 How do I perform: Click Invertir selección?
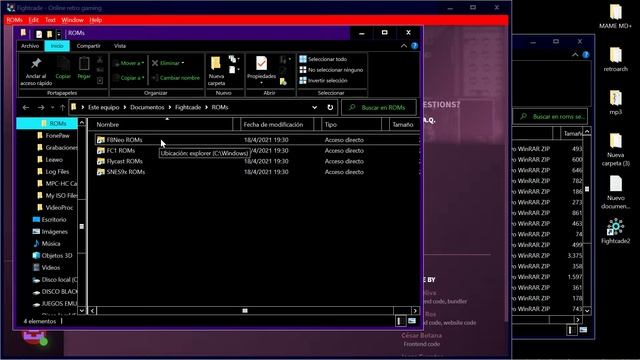(324, 80)
